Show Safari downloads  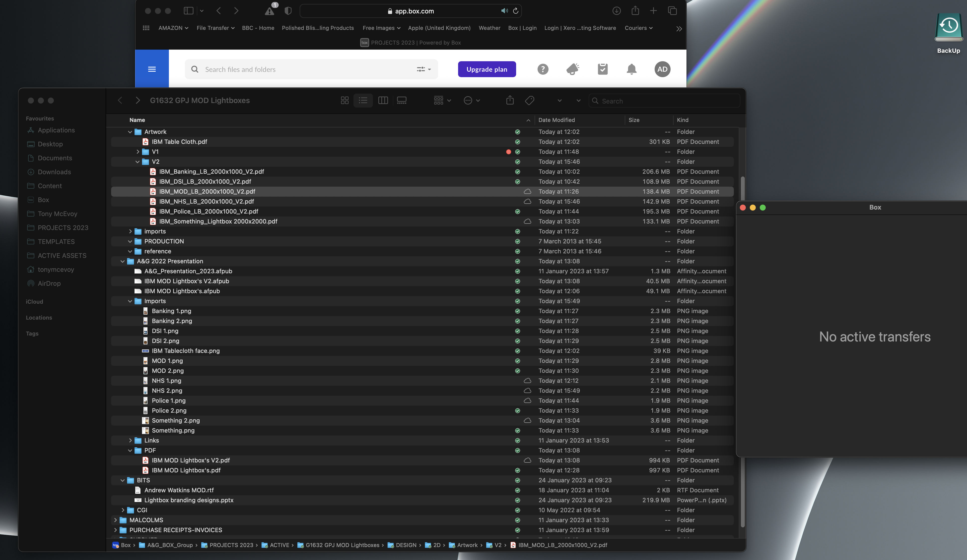point(616,11)
